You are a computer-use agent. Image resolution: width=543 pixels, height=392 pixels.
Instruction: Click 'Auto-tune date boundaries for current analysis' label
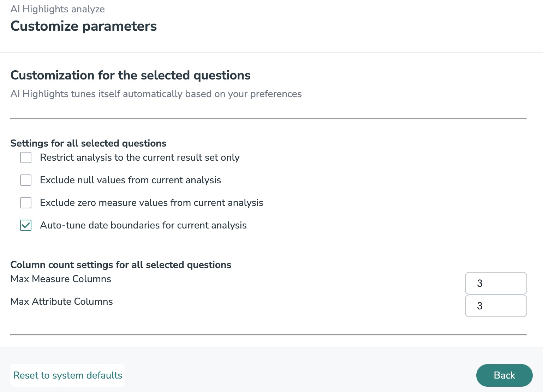pyautogui.click(x=143, y=225)
